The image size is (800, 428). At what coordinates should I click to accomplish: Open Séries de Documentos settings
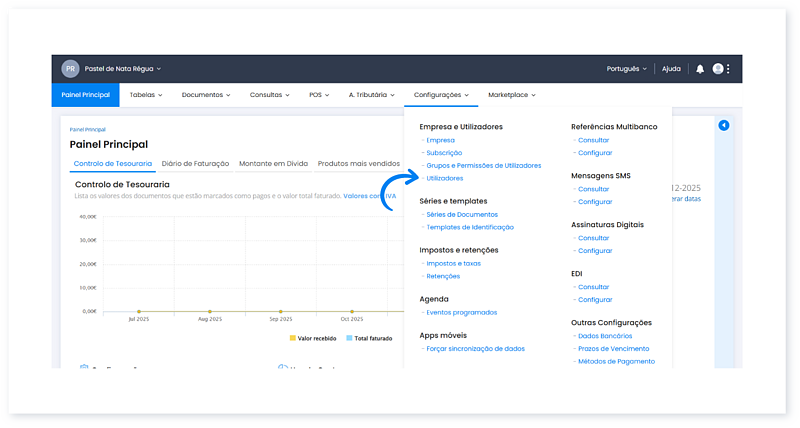[461, 215]
